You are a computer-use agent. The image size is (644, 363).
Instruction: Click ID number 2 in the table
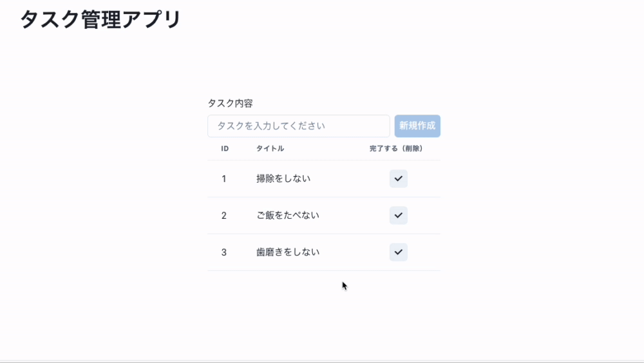(224, 216)
